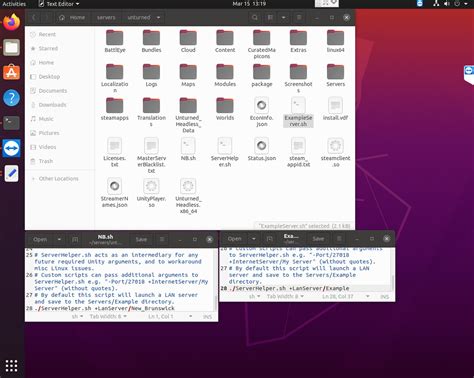Open the Modules folder
Image resolution: width=474 pixels, height=378 pixels.
click(225, 75)
